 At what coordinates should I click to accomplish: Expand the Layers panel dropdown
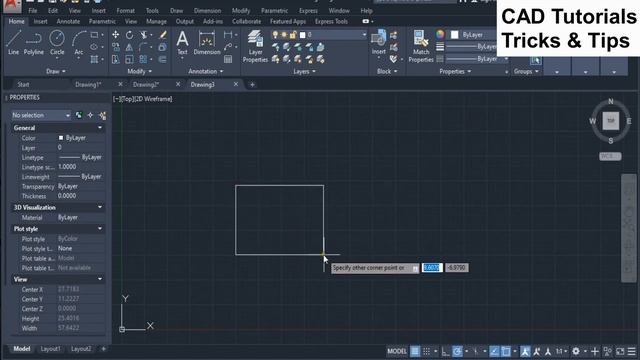point(304,71)
